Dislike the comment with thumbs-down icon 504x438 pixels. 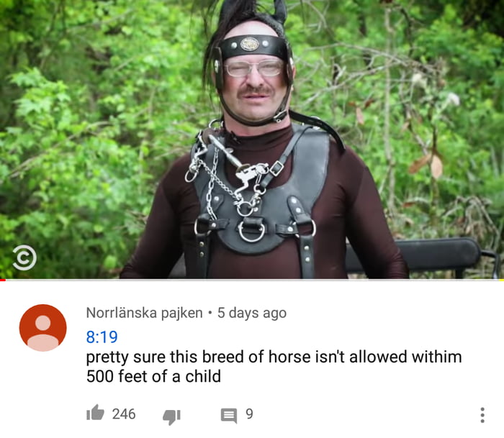(x=171, y=416)
